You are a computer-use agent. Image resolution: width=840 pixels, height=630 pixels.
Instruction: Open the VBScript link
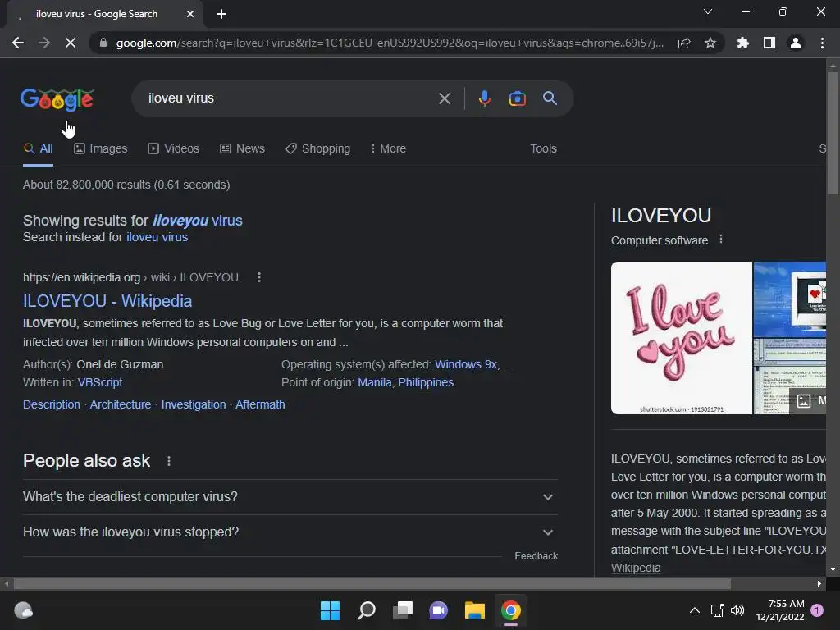pyautogui.click(x=99, y=382)
